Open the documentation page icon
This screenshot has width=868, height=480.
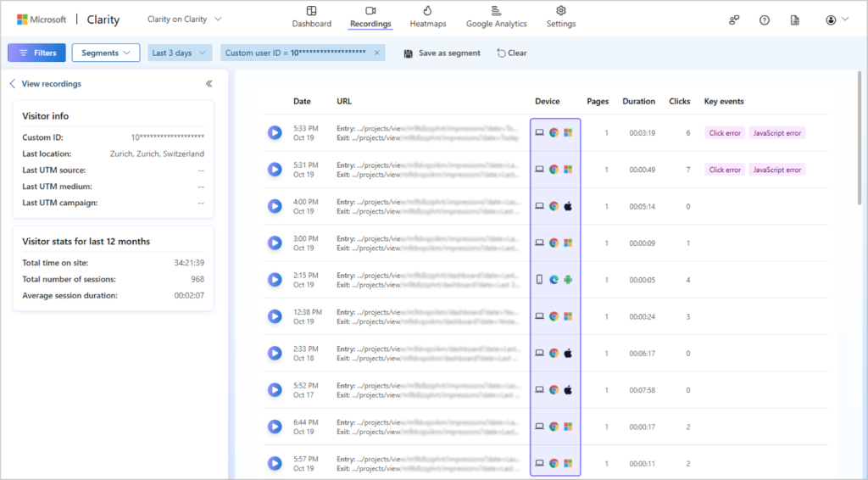click(794, 20)
